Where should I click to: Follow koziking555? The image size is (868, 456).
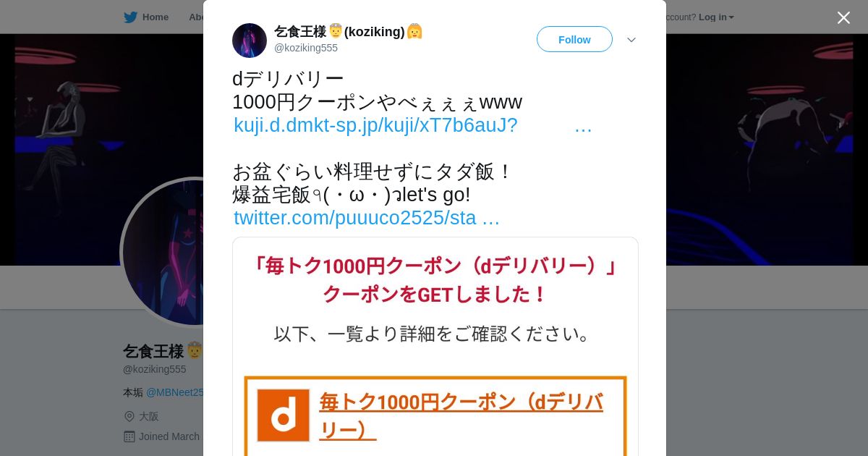point(574,39)
